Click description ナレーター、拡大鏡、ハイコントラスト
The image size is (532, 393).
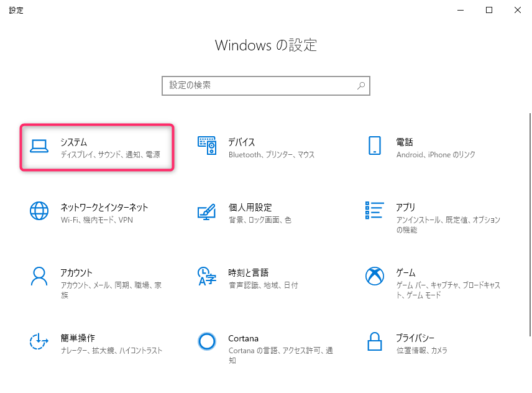pos(111,351)
